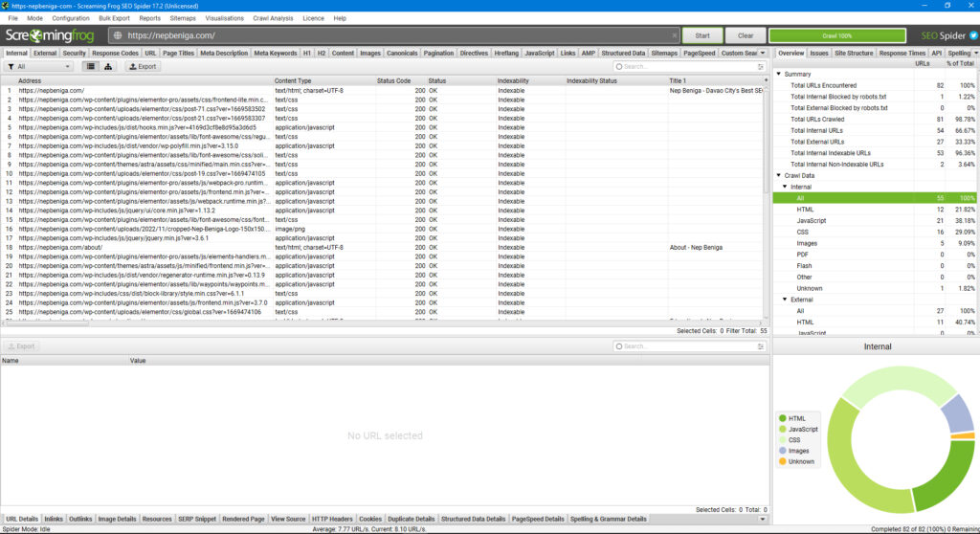Click the Screaming Frog title bar app icon
This screenshot has width=980, height=534.
[x=5, y=6]
